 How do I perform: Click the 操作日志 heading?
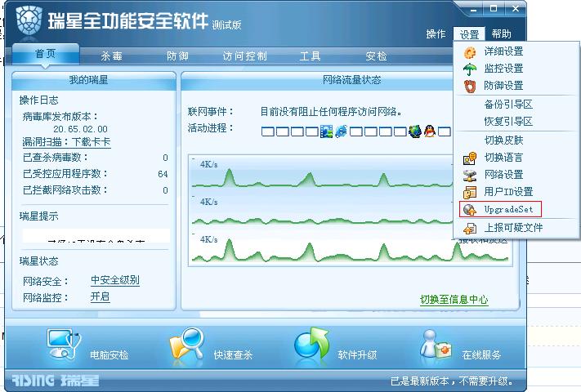(39, 100)
